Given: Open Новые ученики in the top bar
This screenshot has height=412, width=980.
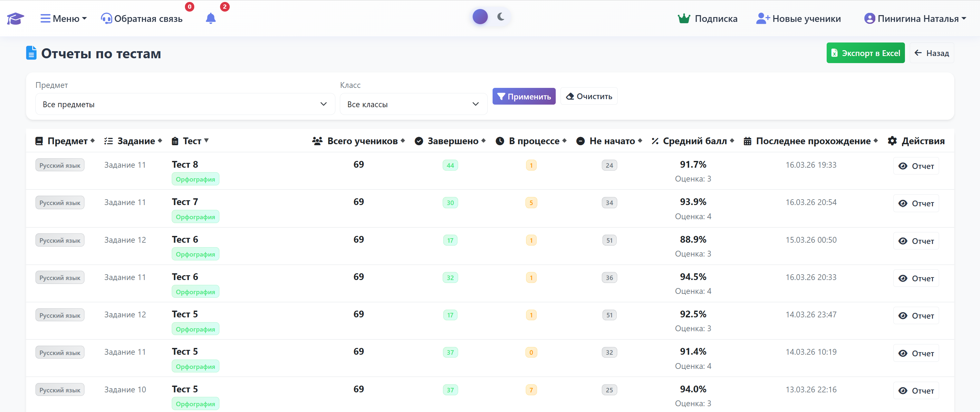Looking at the screenshot, I should pyautogui.click(x=798, y=19).
